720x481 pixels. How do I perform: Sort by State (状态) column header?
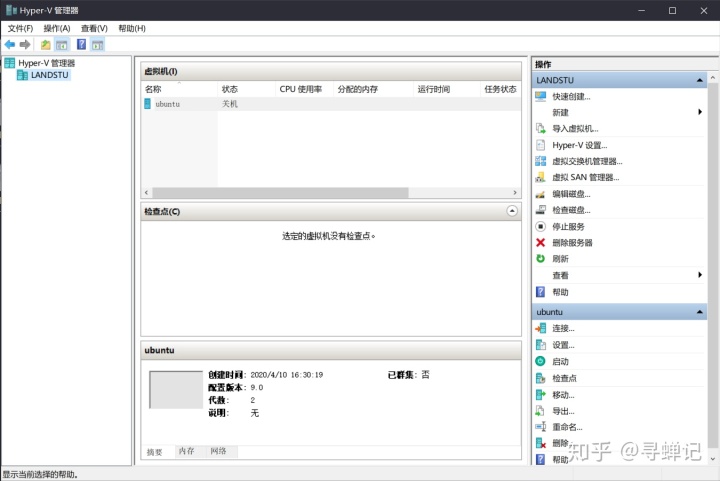[x=247, y=89]
